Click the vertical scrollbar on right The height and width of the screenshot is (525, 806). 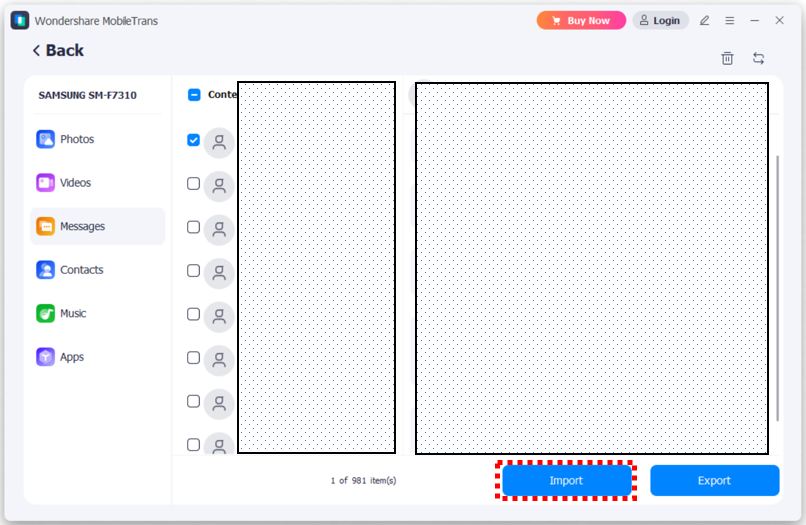tap(778, 288)
